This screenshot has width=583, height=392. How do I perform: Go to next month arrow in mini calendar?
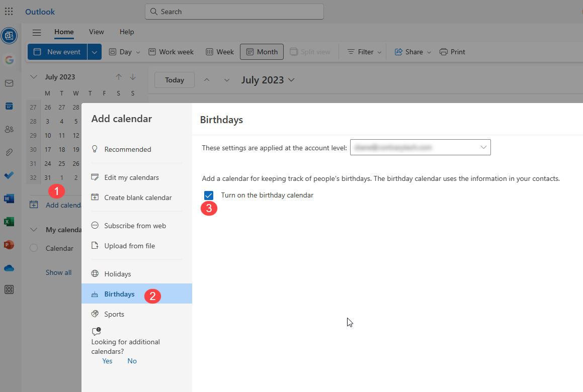coord(133,77)
